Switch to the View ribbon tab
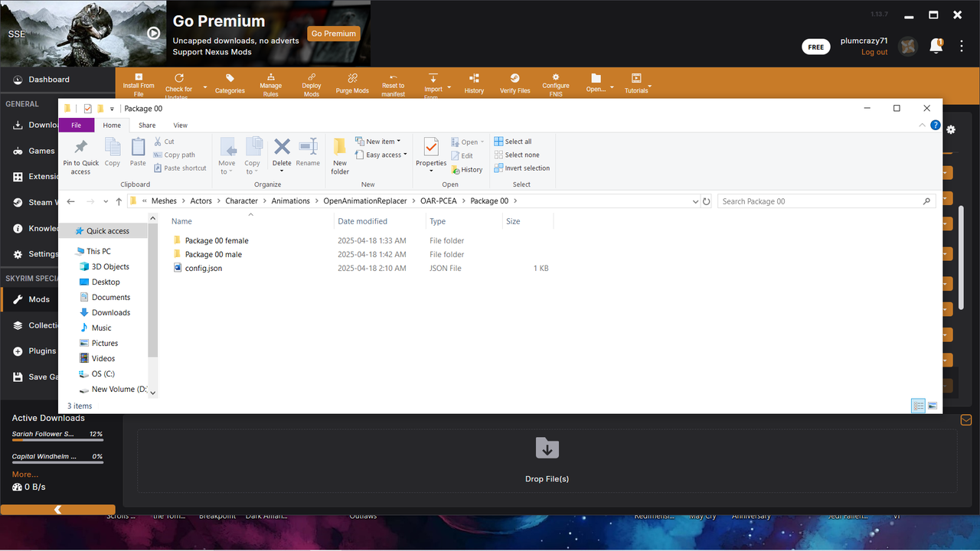 (180, 125)
